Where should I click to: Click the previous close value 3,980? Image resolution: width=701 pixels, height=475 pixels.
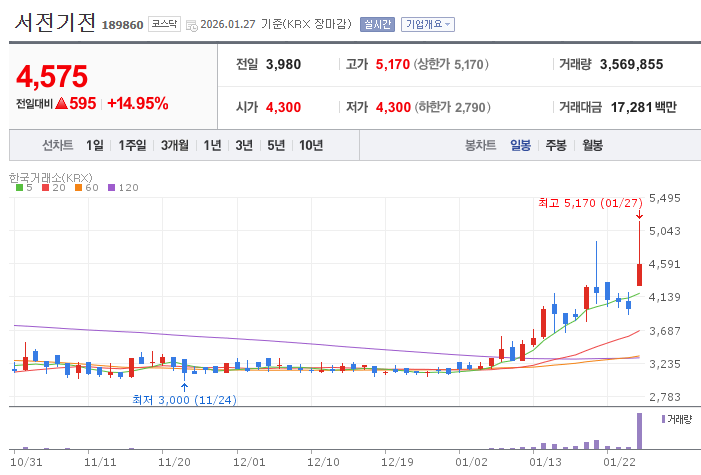point(283,64)
